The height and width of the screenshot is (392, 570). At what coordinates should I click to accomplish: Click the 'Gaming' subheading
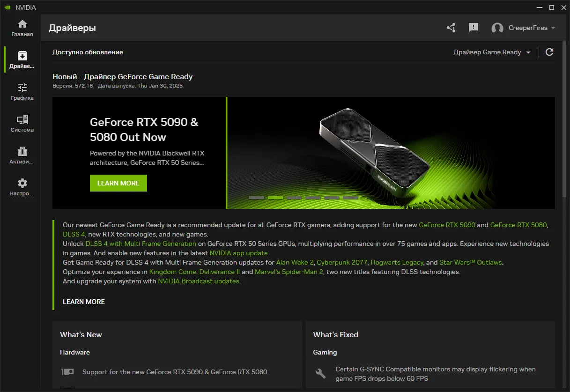(x=325, y=352)
